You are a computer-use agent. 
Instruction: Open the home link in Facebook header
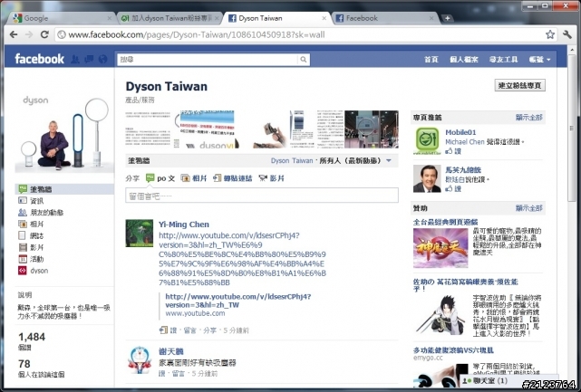tap(431, 59)
